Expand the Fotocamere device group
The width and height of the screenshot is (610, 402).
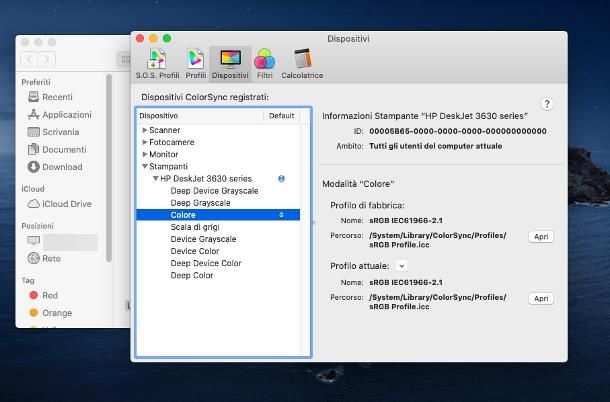(145, 142)
